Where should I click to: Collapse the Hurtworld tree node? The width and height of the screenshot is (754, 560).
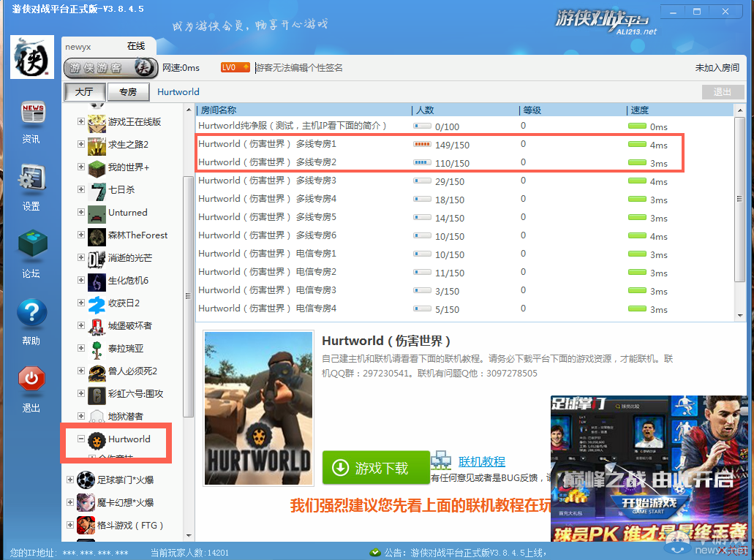coord(80,439)
